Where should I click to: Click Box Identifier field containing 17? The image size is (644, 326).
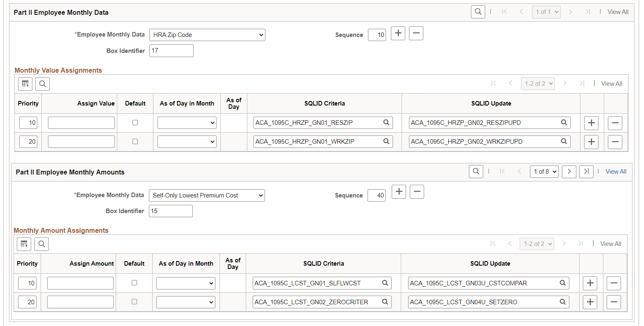click(171, 51)
